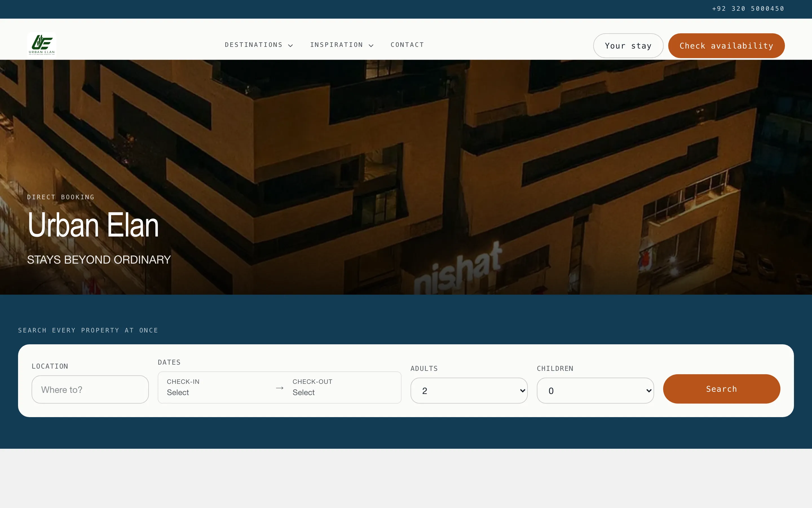The image size is (812, 508).
Task: Click the Urban Elan logo
Action: pyautogui.click(x=41, y=45)
